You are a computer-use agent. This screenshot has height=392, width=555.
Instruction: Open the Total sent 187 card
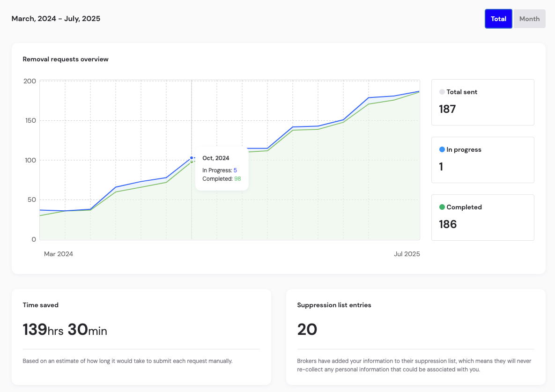click(482, 102)
